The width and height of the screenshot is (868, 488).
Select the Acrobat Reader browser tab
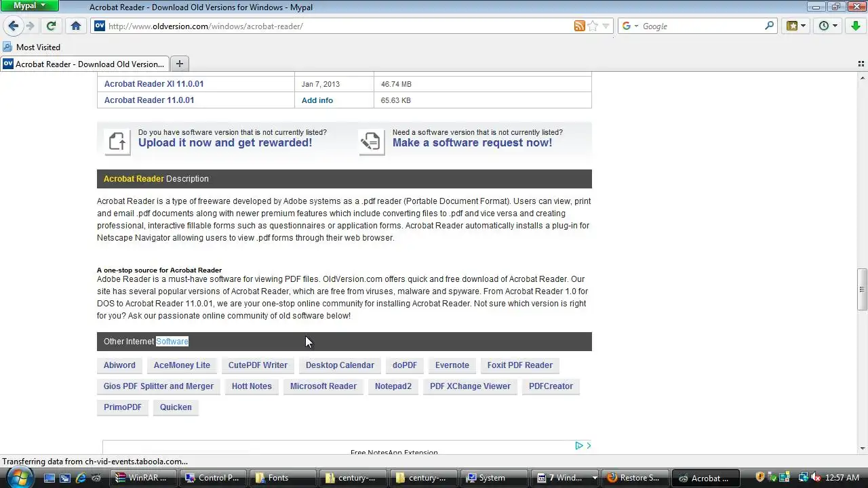(x=84, y=64)
